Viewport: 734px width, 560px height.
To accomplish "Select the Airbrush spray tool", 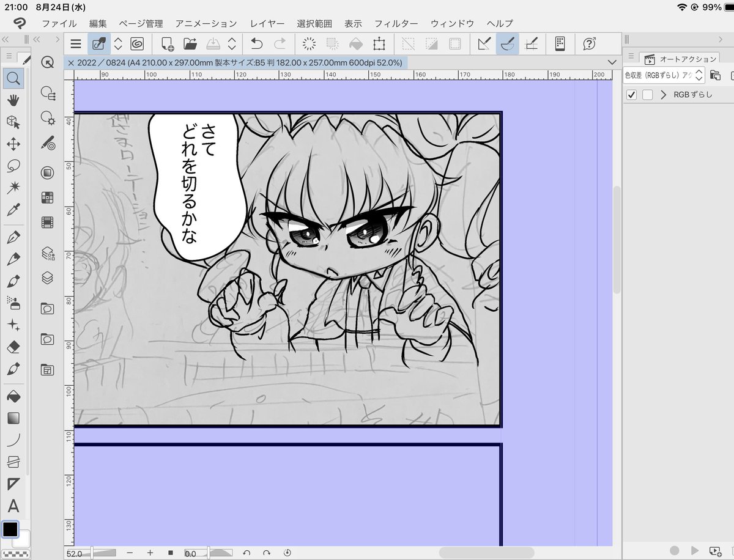I will tap(13, 303).
